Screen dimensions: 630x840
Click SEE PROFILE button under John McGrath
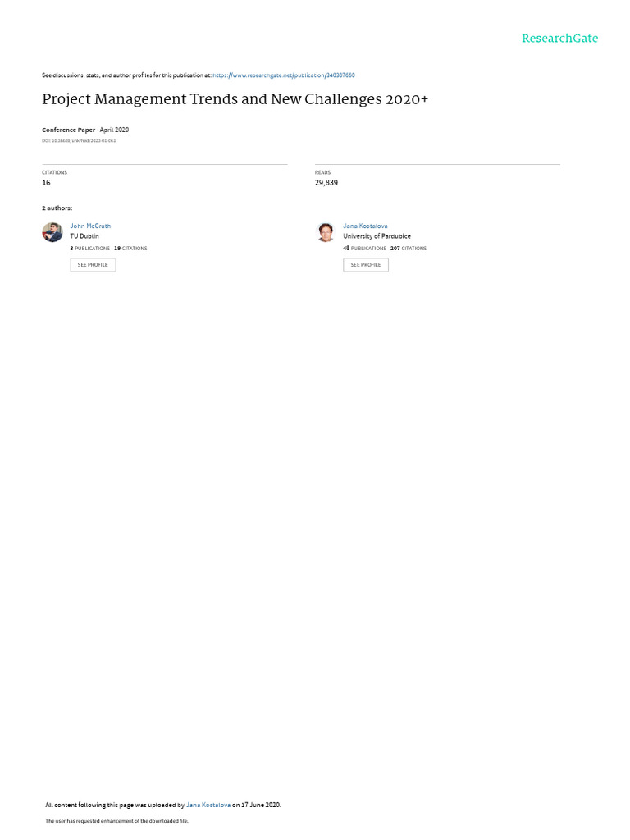tap(93, 265)
